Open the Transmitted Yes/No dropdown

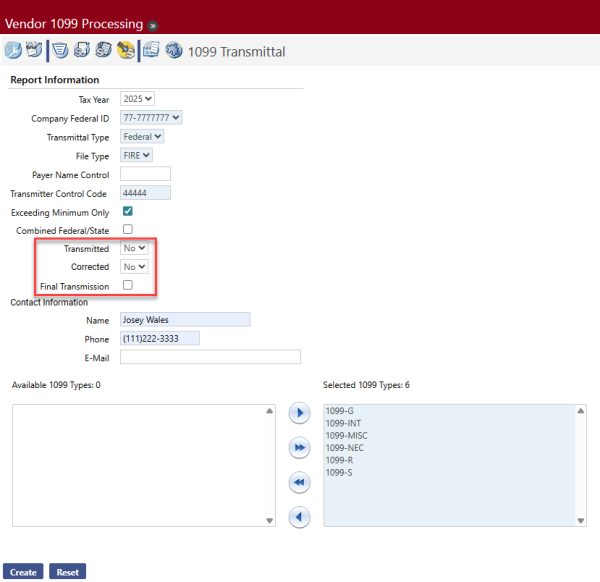[x=134, y=248]
